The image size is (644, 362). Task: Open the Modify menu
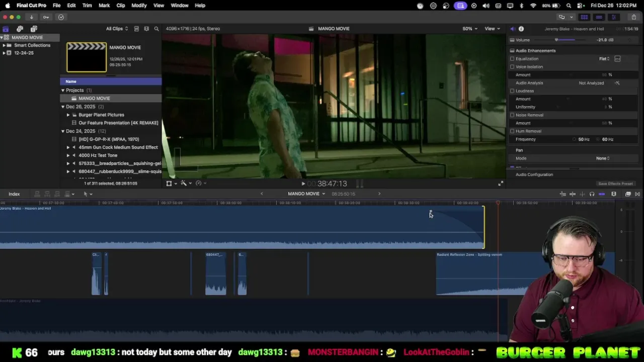[139, 6]
